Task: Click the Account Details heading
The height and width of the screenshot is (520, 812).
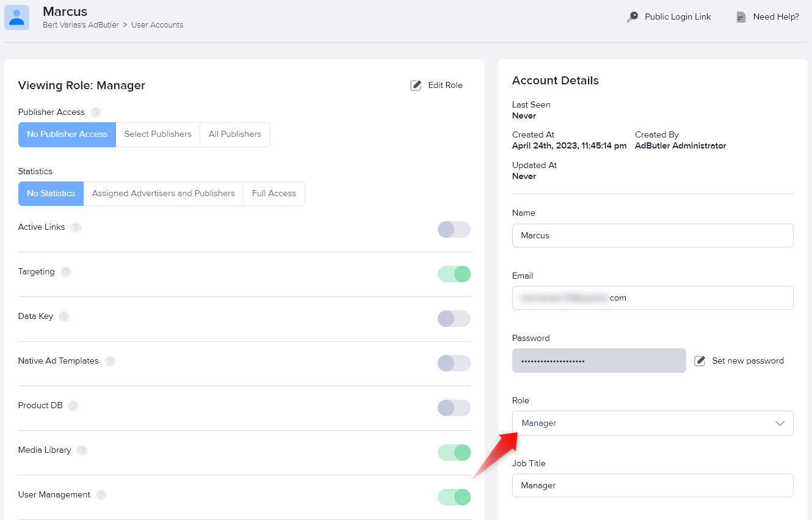Action: tap(556, 81)
